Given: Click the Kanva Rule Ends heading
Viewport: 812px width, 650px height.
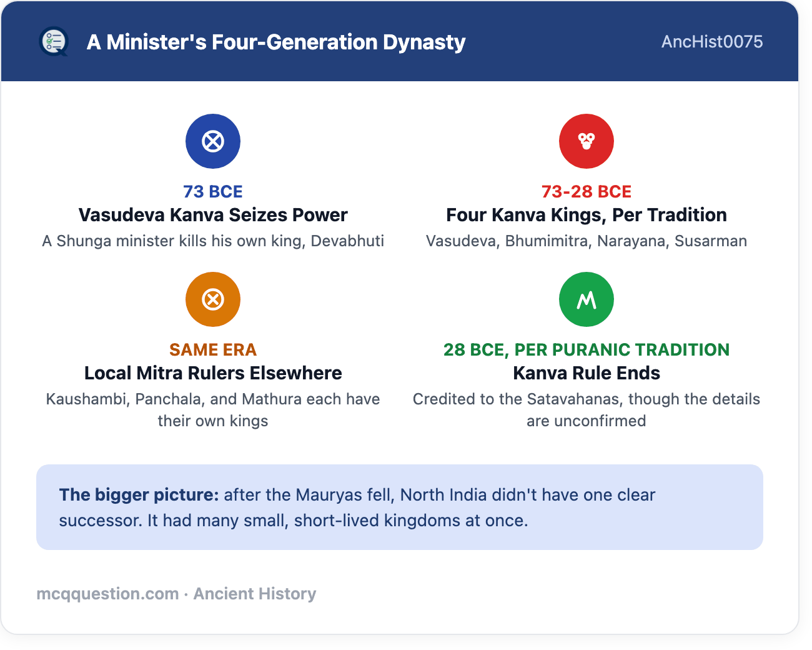Looking at the screenshot, I should click(587, 373).
